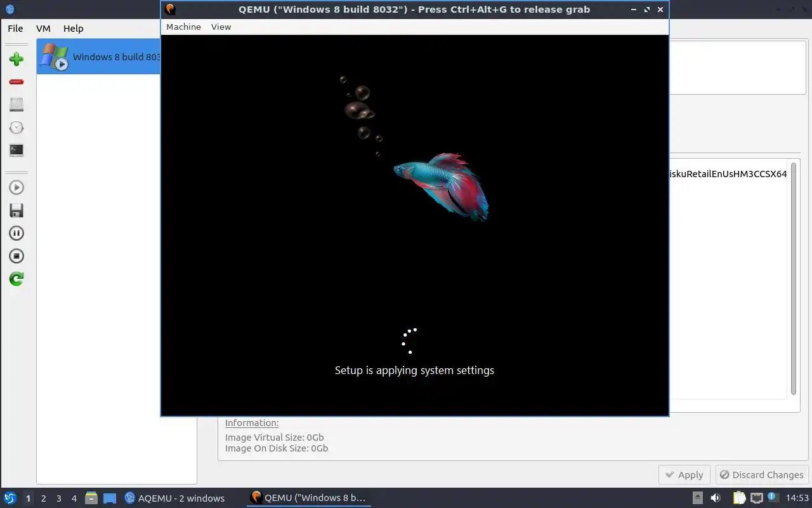The width and height of the screenshot is (812, 508).
Task: Open the Machine menu in QEMU window
Action: pyautogui.click(x=183, y=27)
